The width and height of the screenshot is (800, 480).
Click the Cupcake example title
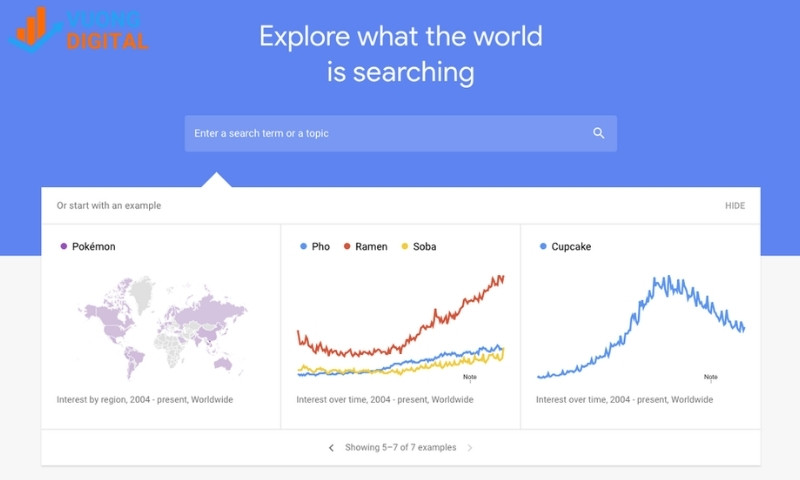(x=571, y=246)
